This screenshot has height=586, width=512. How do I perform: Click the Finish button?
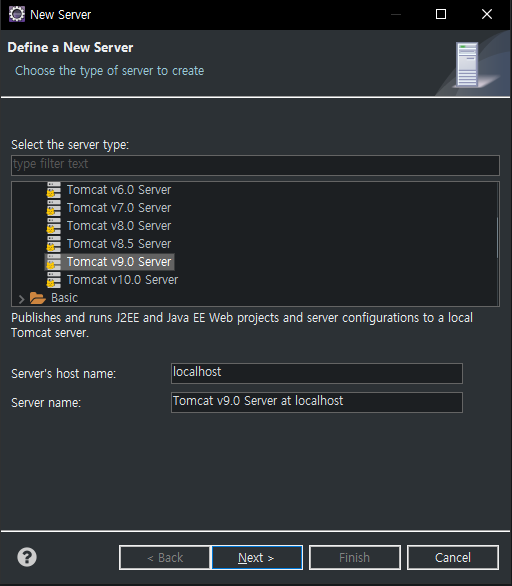[x=355, y=557]
